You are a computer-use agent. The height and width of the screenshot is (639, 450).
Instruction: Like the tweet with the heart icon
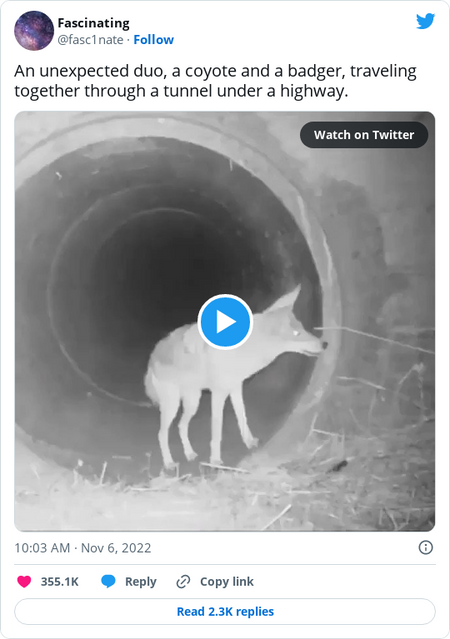(x=24, y=582)
